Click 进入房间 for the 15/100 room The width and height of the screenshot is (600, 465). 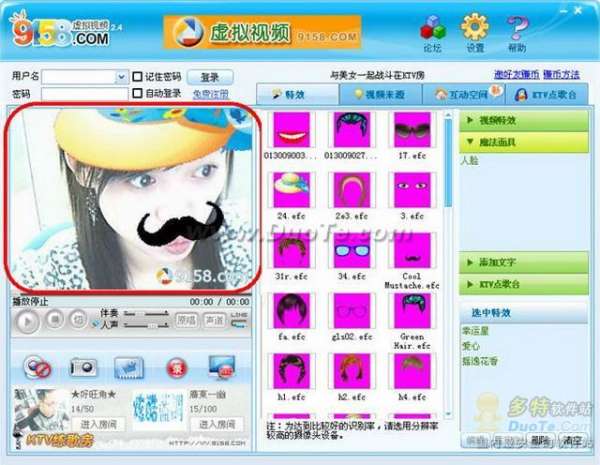click(x=217, y=424)
